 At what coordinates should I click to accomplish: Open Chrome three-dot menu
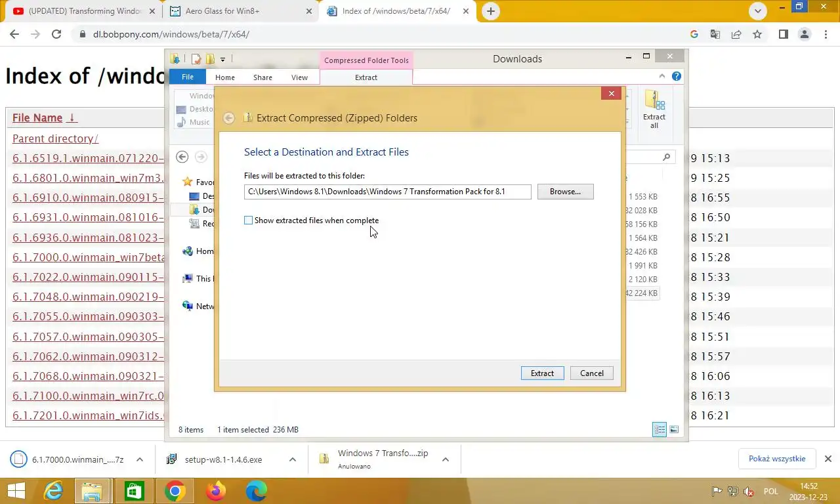point(826,34)
